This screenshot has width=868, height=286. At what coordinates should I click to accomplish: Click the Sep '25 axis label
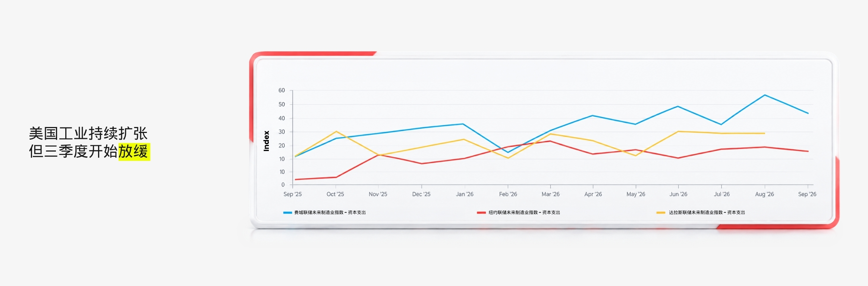pyautogui.click(x=292, y=194)
